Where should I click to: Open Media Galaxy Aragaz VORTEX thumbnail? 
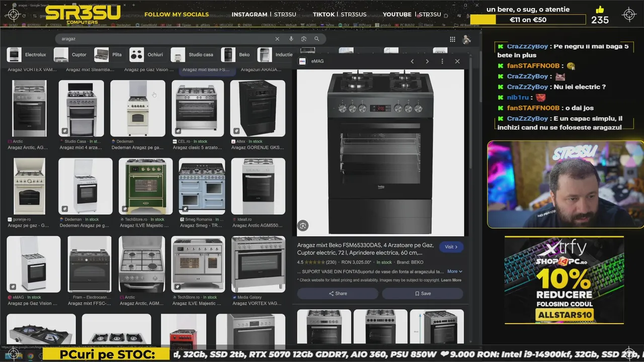(x=258, y=264)
